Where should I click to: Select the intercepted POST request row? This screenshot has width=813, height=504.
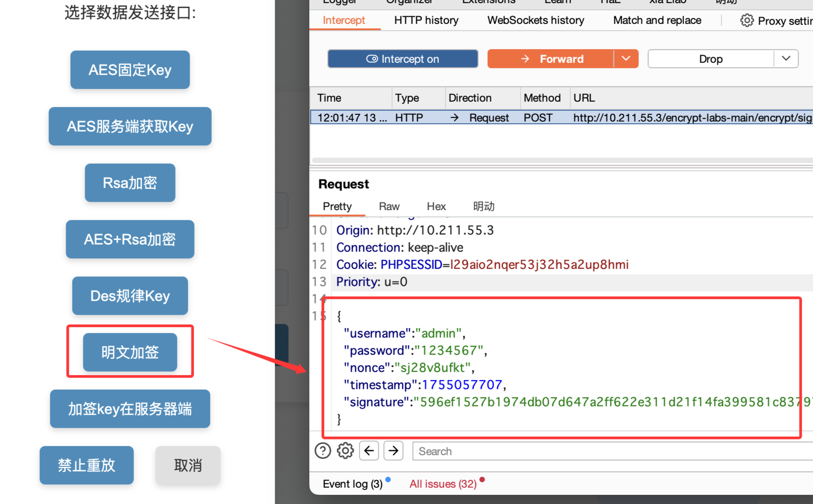(561, 118)
